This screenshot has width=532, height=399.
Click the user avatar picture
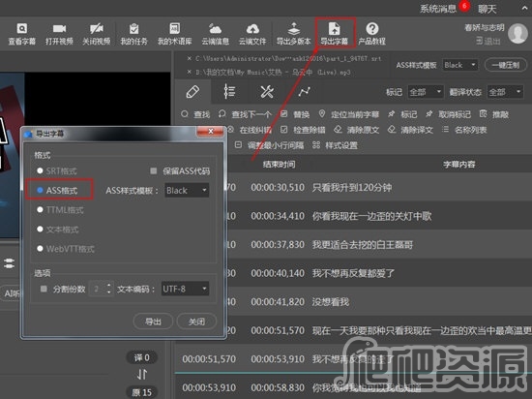tap(517, 33)
